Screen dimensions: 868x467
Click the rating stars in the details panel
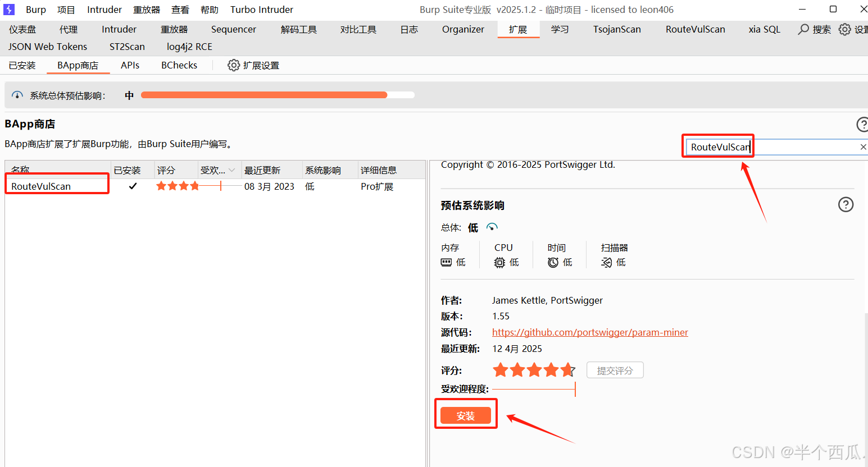point(534,370)
